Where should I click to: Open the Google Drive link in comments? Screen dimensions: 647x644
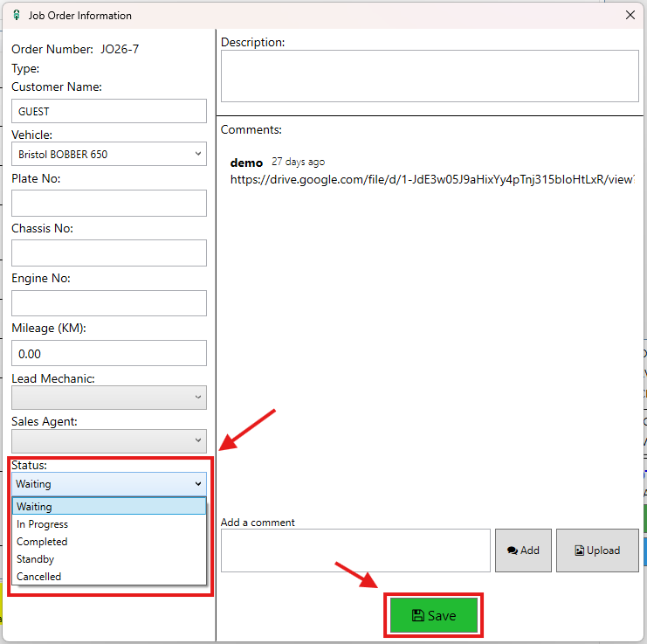coord(431,179)
